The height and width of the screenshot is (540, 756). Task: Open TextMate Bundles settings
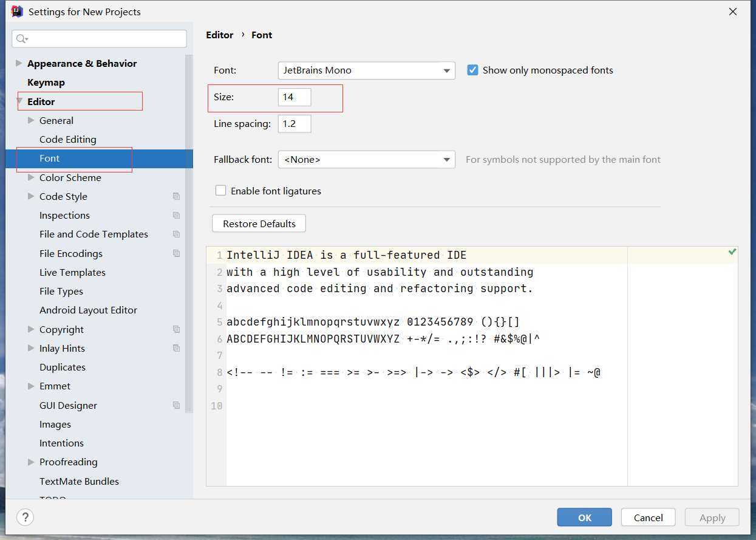click(x=79, y=481)
